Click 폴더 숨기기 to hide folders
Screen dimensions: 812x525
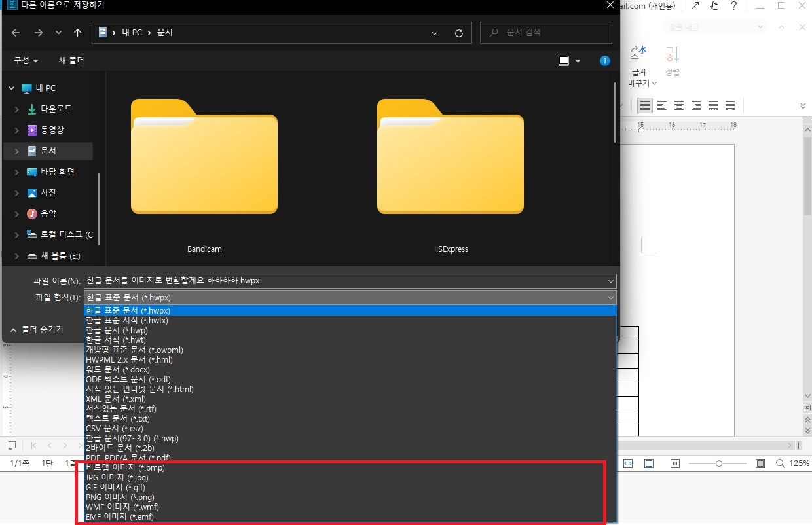coord(37,329)
